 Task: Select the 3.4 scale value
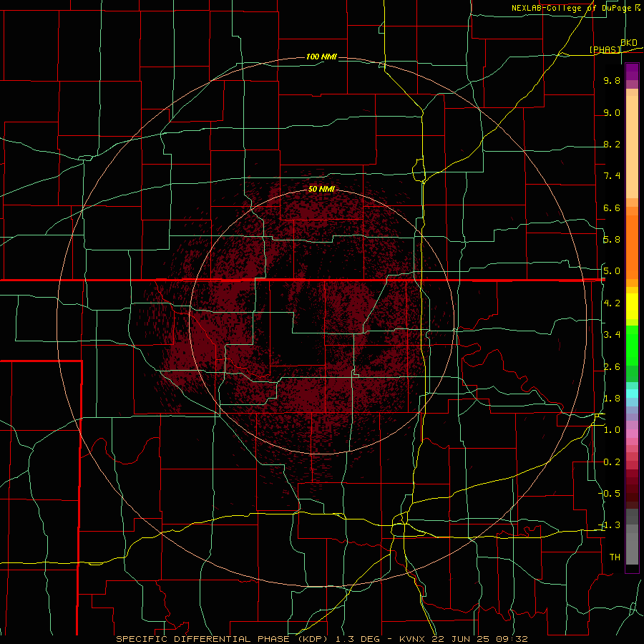(x=612, y=335)
